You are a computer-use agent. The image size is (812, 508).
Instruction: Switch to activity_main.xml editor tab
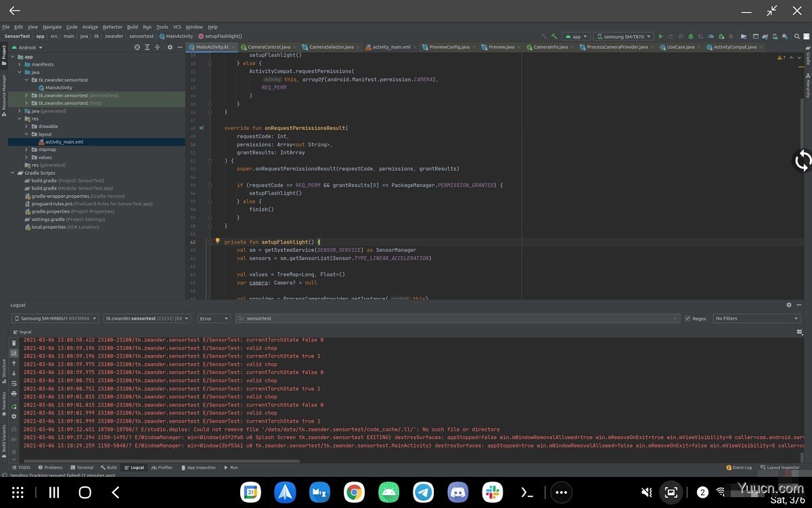391,47
